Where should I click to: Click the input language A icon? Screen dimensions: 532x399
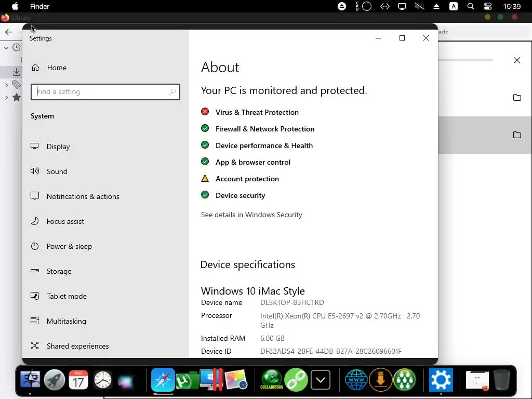point(453,6)
